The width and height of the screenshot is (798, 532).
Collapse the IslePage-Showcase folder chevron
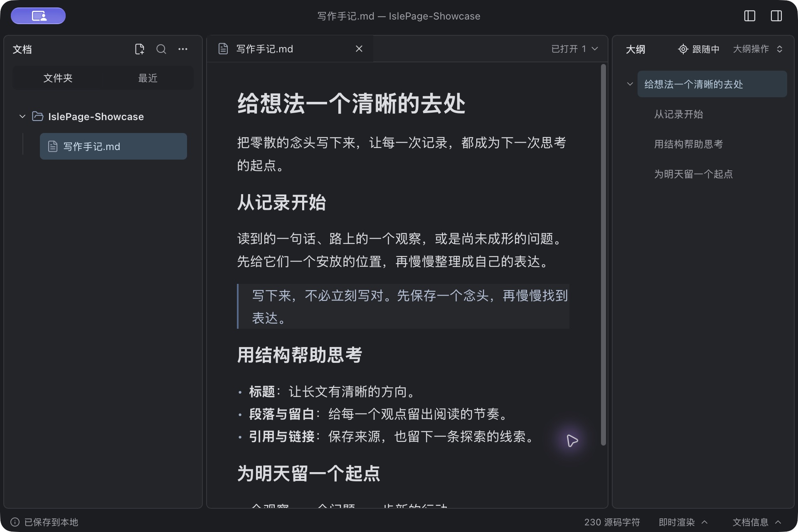click(22, 116)
